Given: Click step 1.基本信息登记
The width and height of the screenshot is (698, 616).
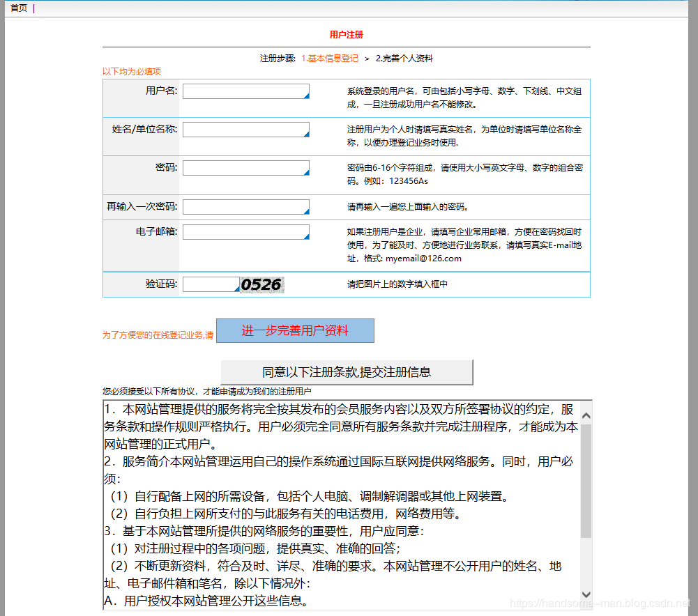Looking at the screenshot, I should click(329, 59).
